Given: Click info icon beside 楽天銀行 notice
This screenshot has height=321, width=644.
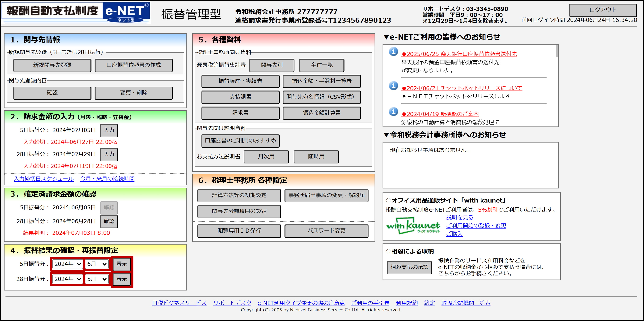Looking at the screenshot, I should (x=393, y=52).
